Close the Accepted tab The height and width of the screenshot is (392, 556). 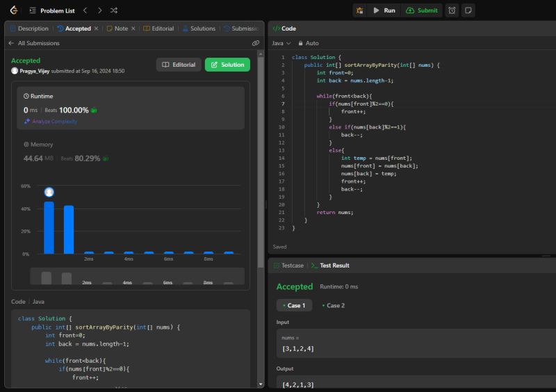(x=96, y=28)
